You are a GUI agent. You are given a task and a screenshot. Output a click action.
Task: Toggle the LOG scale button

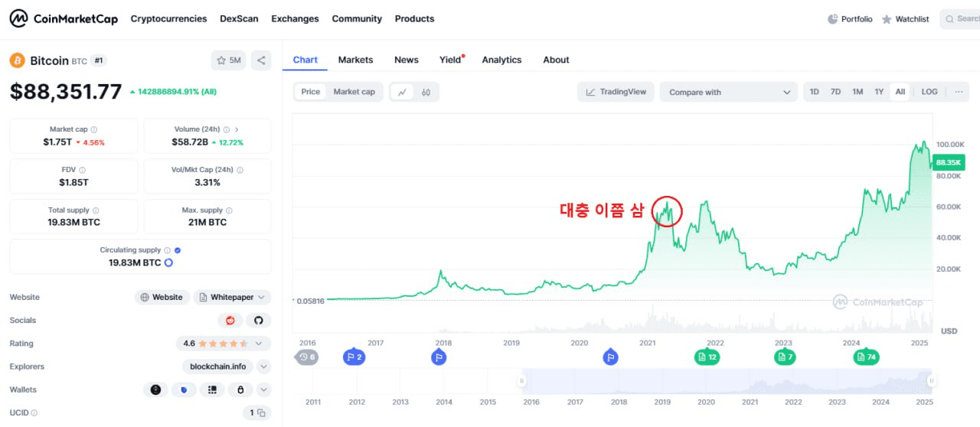pos(929,92)
